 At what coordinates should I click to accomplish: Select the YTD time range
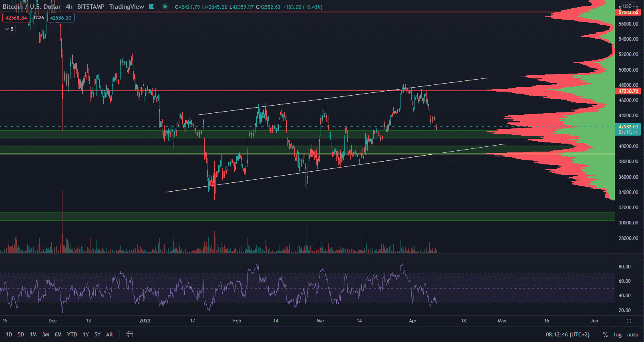coord(72,334)
